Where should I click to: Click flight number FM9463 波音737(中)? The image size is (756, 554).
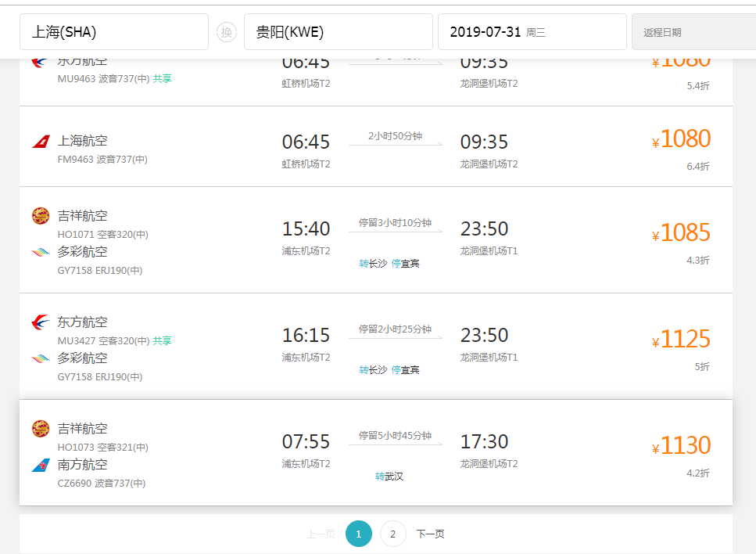[102, 160]
